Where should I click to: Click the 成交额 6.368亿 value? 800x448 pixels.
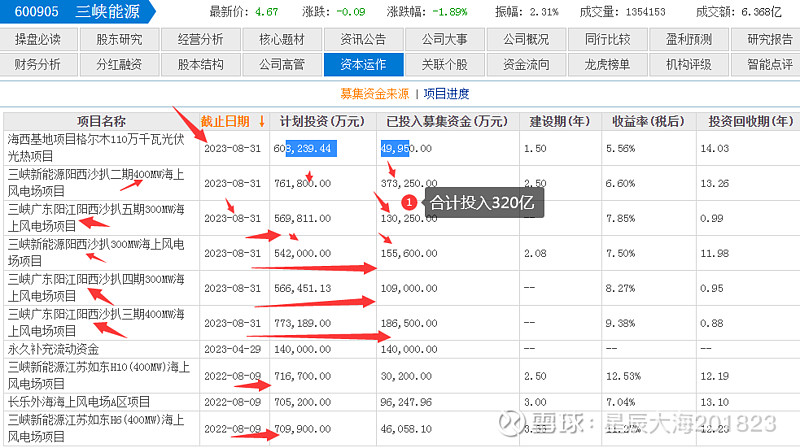coord(761,12)
